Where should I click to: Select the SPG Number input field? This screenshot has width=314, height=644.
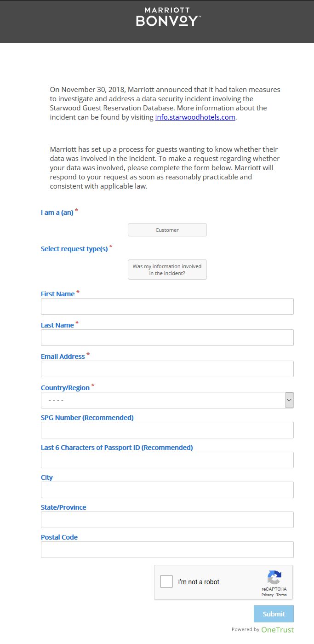point(167,430)
